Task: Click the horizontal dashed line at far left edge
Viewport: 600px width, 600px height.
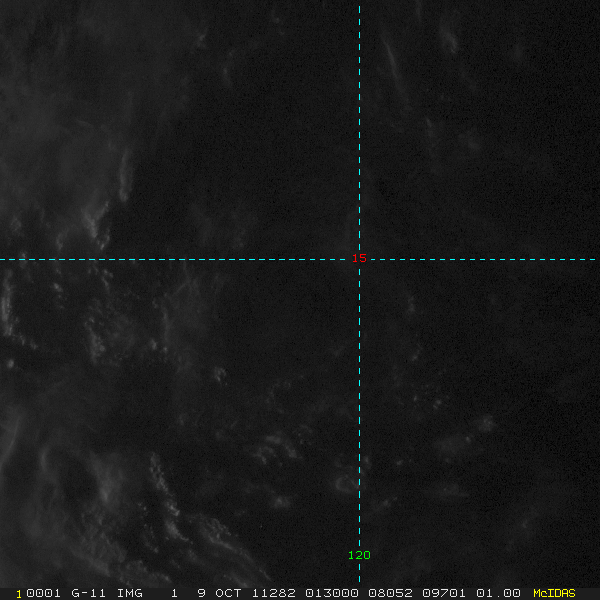Action: coord(5,259)
